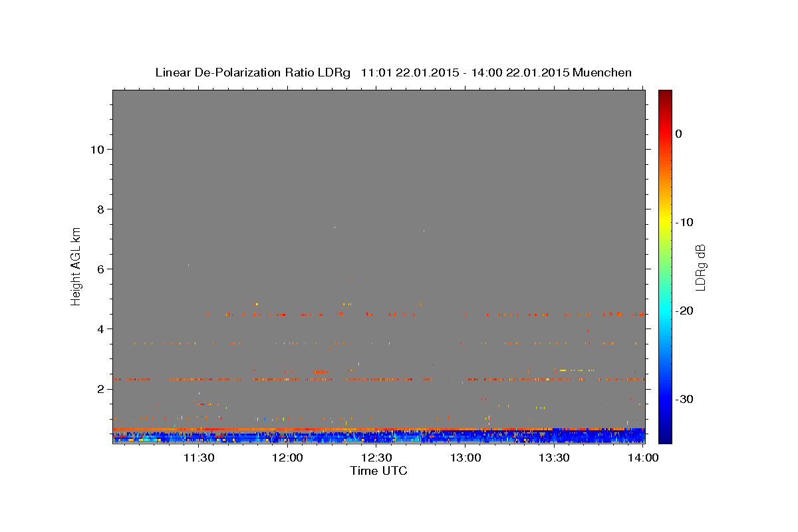Image resolution: width=798 pixels, height=532 pixels.
Task: Click the 11:30 time tick label
Action: (198, 458)
